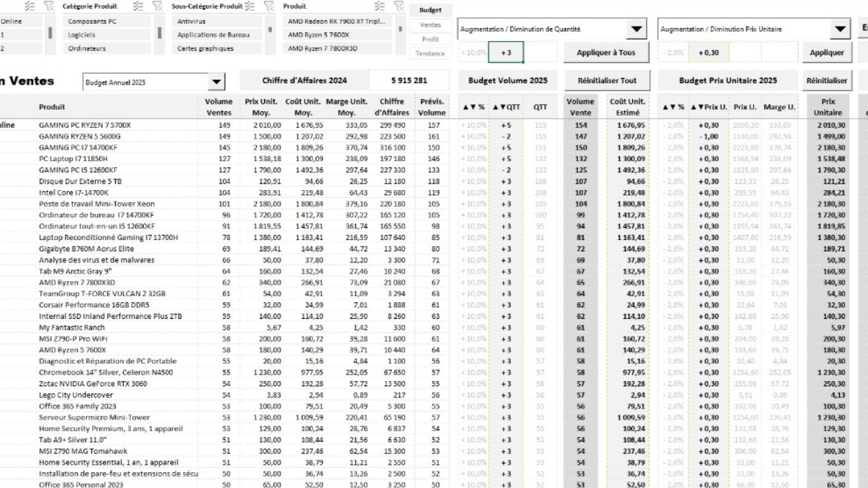Screen dimensions: 868x488
Task: Enable multi-select on the leftmost Online slicer
Action: click(x=30, y=6)
